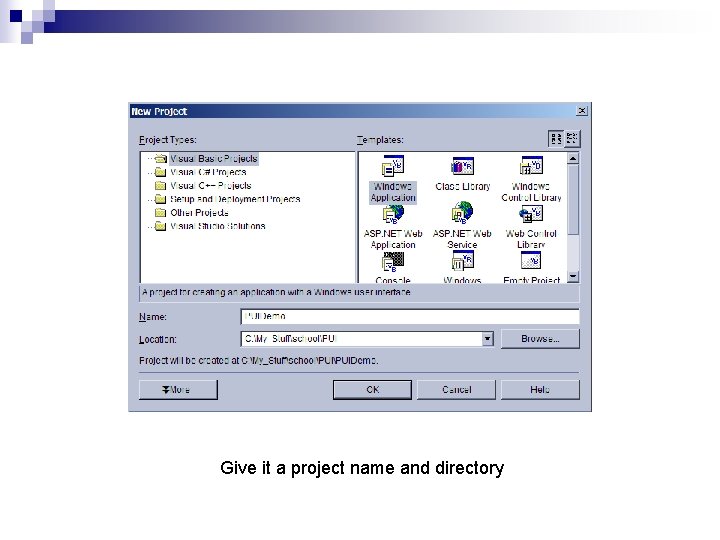This screenshot has width=720, height=540.
Task: Click the Browse... button
Action: [540, 339]
